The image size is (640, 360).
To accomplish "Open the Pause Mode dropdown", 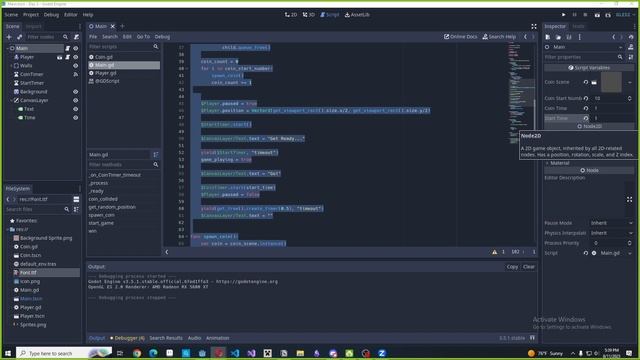I will point(611,223).
